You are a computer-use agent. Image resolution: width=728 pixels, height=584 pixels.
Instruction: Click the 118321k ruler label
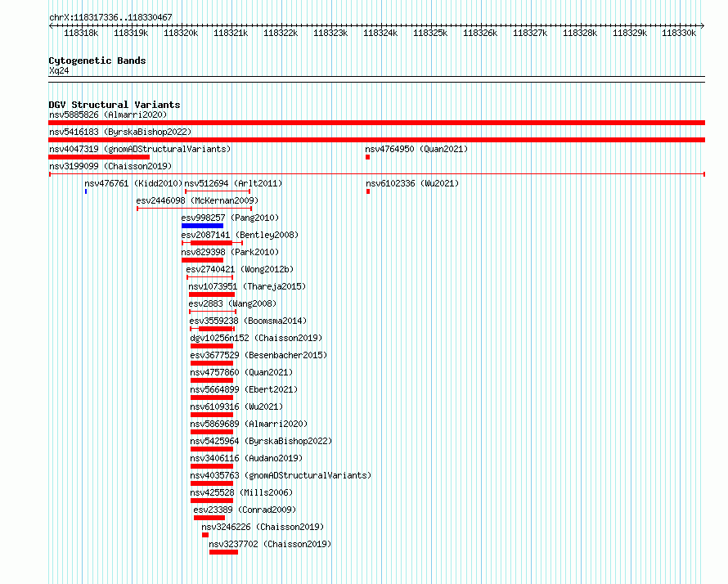tap(231, 33)
